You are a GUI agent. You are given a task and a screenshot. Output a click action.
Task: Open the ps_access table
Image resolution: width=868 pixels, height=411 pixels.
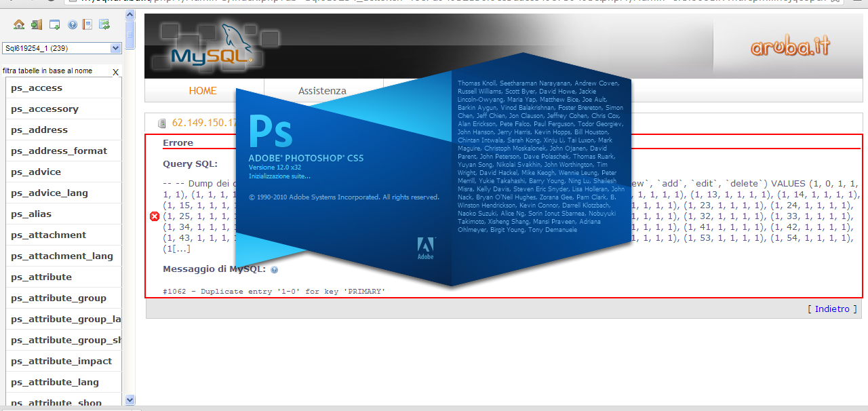pyautogui.click(x=37, y=88)
